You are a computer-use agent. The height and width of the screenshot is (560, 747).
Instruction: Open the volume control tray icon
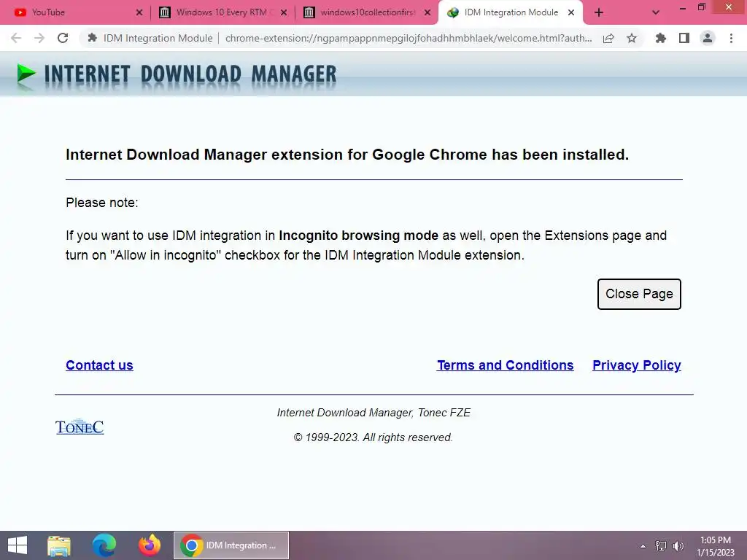tap(678, 545)
